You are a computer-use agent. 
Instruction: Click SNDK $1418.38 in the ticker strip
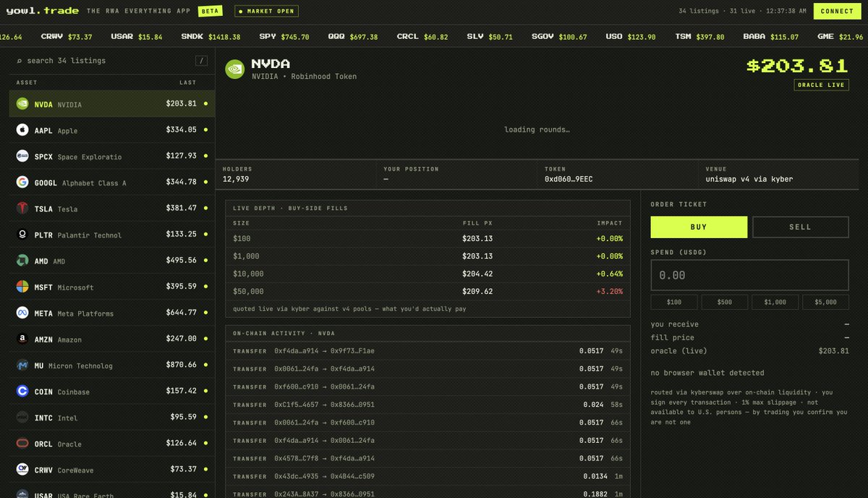point(210,36)
